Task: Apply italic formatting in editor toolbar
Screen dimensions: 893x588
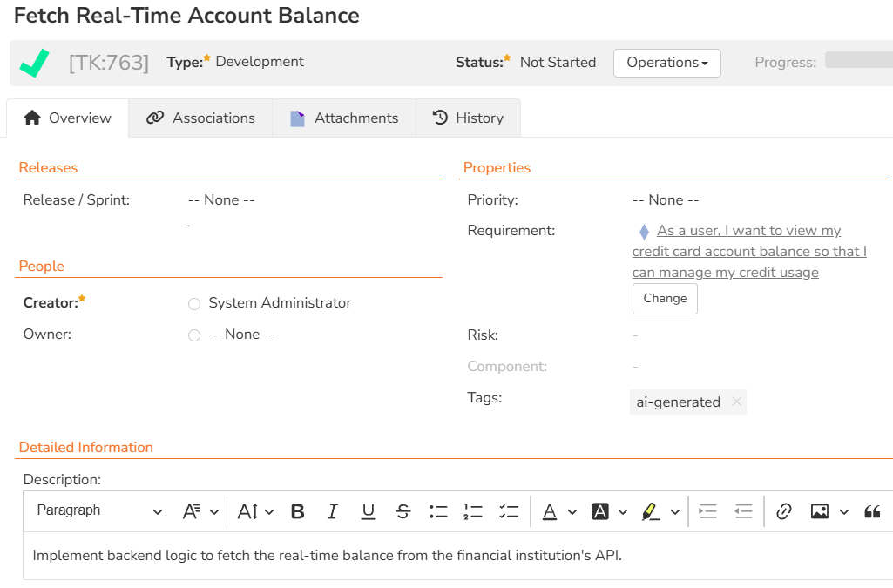Action: pos(332,512)
